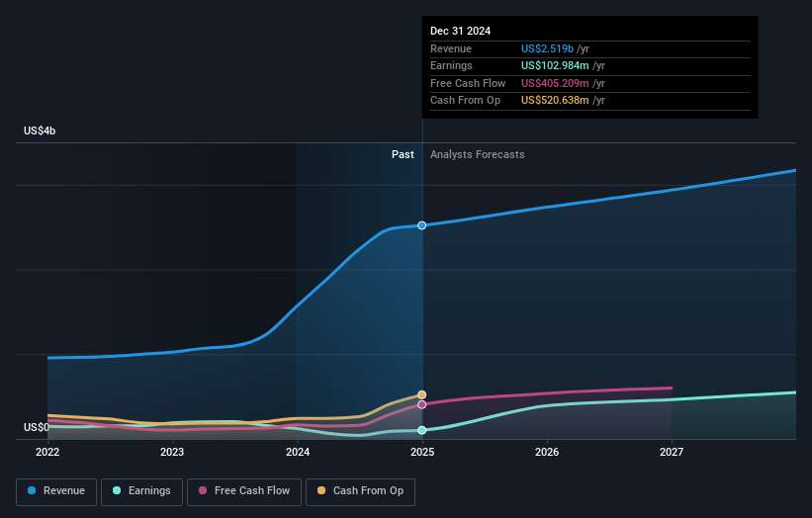This screenshot has height=518, width=812.
Task: Click the 2023 x-axis label
Action: coord(172,452)
